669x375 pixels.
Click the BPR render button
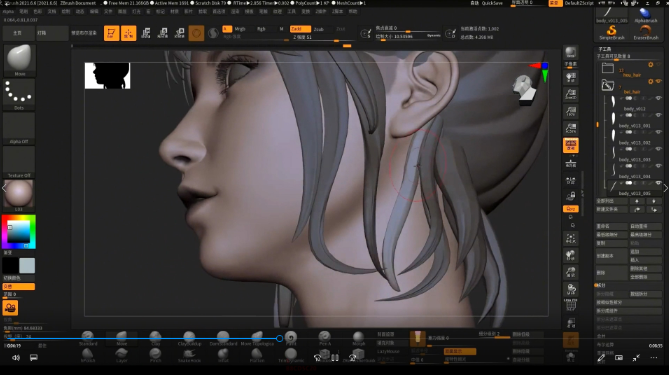[570, 52]
